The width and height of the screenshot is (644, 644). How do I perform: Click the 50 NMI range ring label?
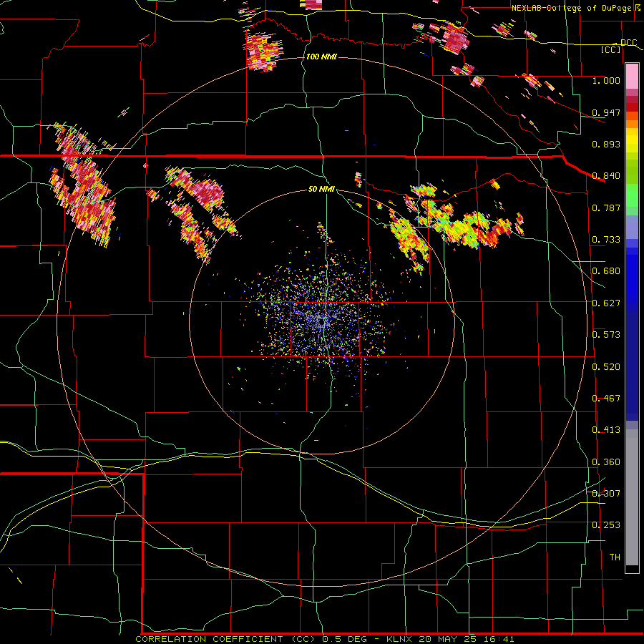coord(321,190)
